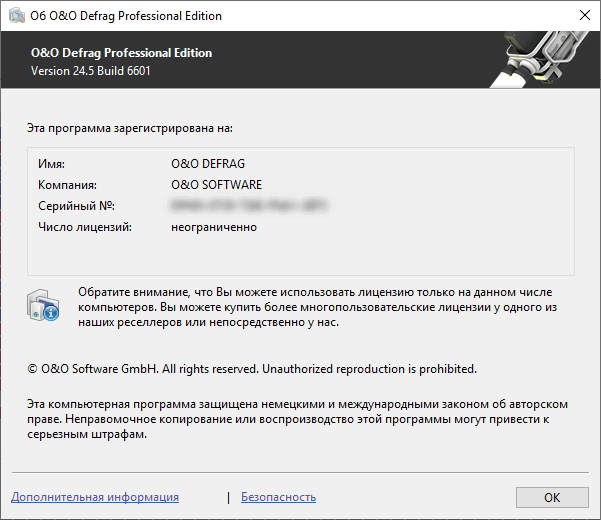This screenshot has height=520, width=601.
Task: Click the Имя label
Action: click(51, 164)
